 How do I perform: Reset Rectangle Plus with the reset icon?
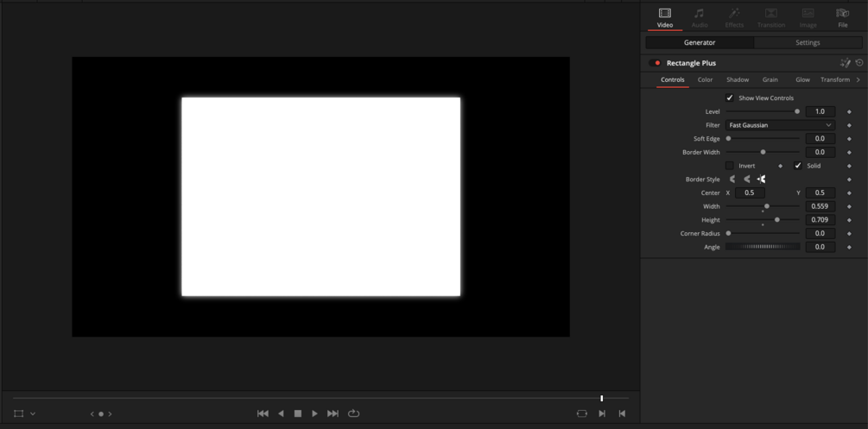859,63
